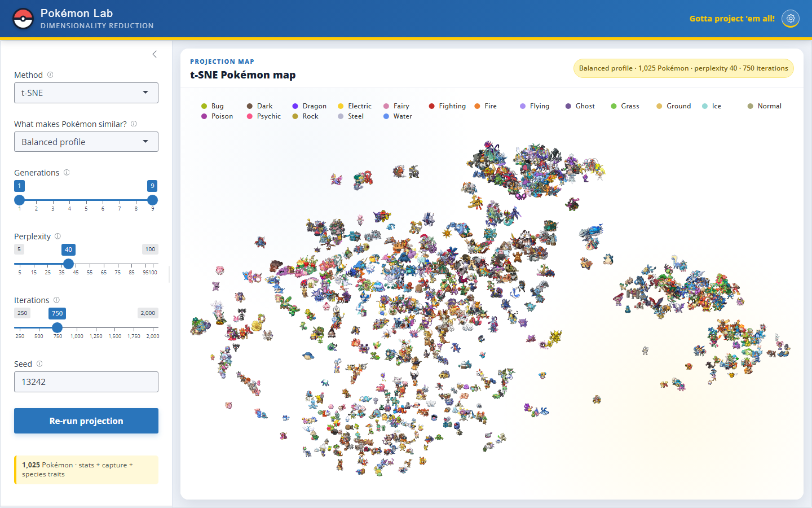This screenshot has width=812, height=508.
Task: Toggle the Ghost type legend entry
Action: [x=580, y=106]
